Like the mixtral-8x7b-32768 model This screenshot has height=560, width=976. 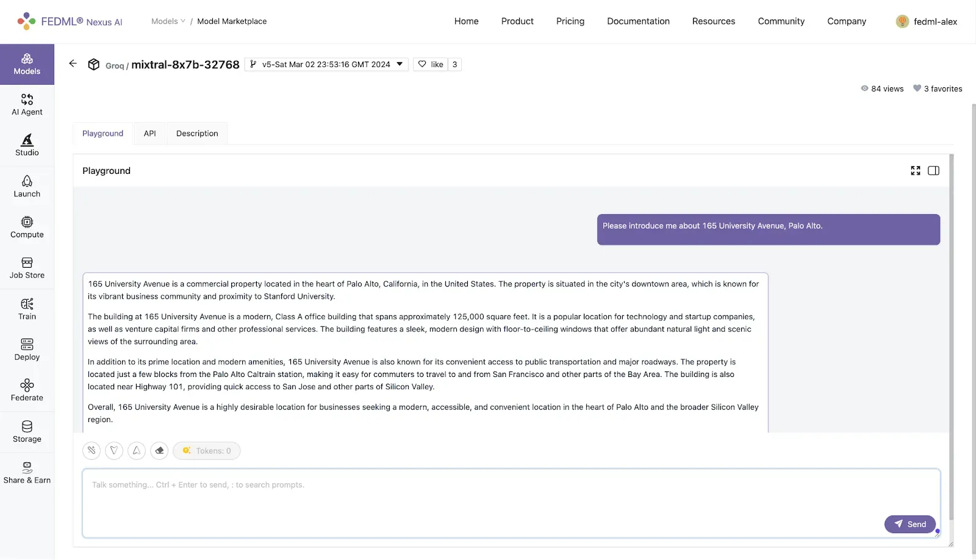tap(431, 64)
